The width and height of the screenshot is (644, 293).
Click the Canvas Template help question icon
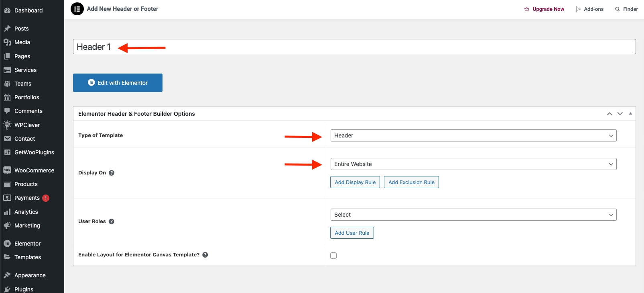[205, 255]
